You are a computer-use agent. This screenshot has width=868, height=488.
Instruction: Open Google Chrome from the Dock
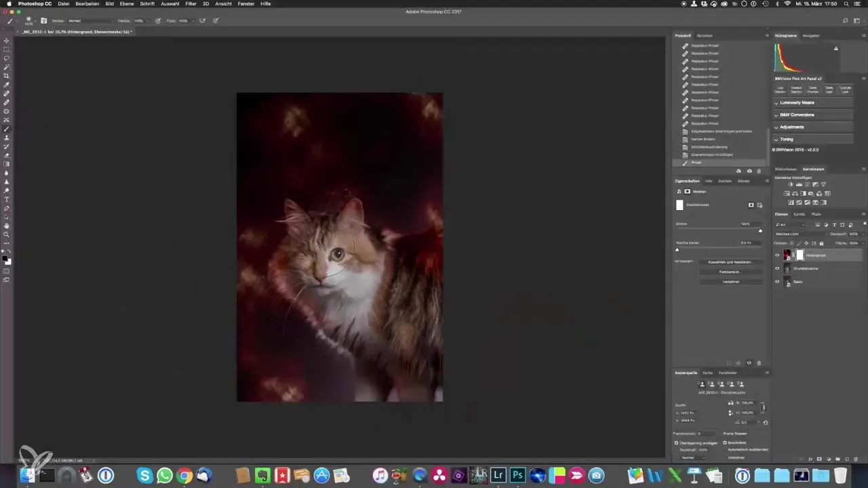tap(184, 475)
